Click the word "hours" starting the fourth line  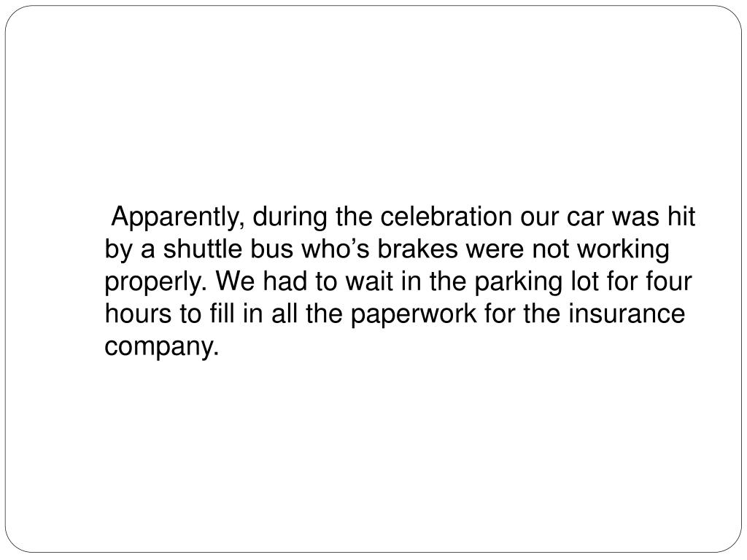(138, 314)
